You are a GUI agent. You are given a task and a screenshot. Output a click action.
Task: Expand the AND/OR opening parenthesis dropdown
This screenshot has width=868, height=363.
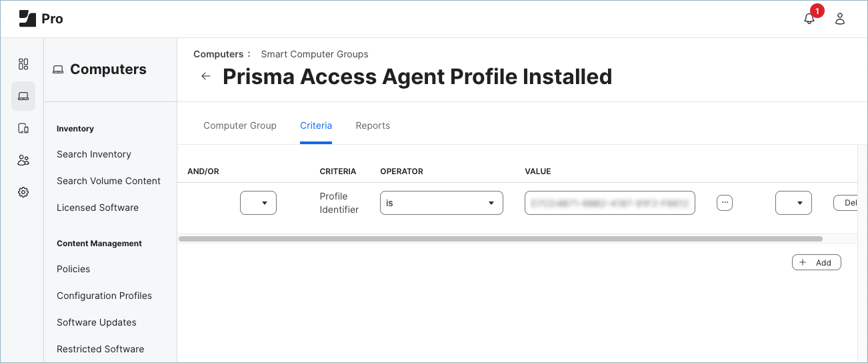pos(258,203)
